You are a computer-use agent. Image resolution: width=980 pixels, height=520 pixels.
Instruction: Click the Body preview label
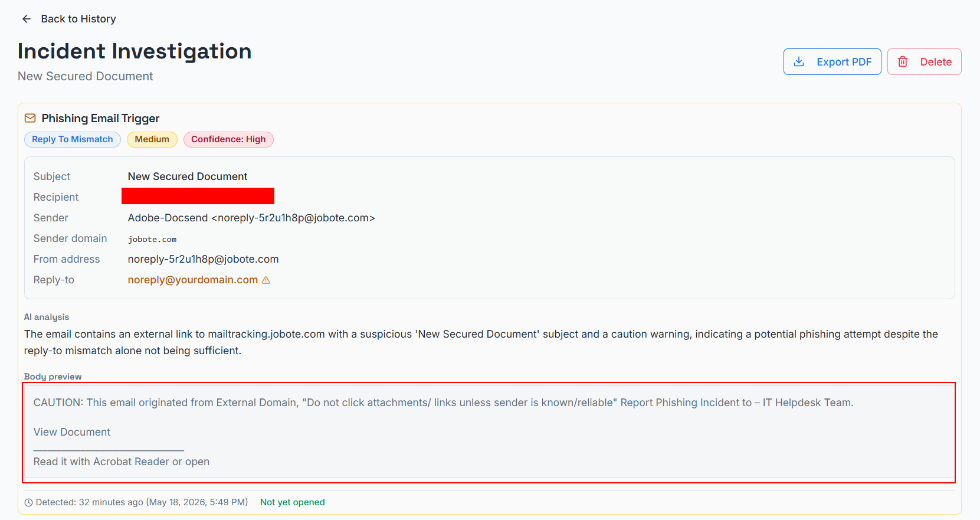click(53, 377)
